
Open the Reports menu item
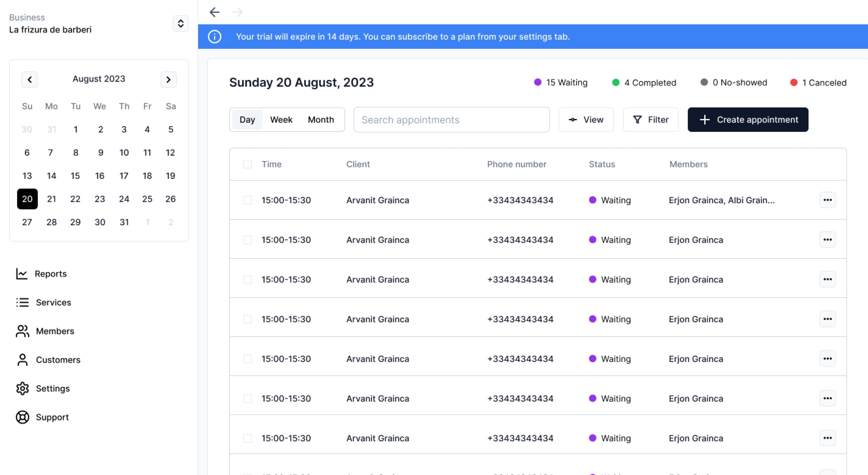click(41, 273)
